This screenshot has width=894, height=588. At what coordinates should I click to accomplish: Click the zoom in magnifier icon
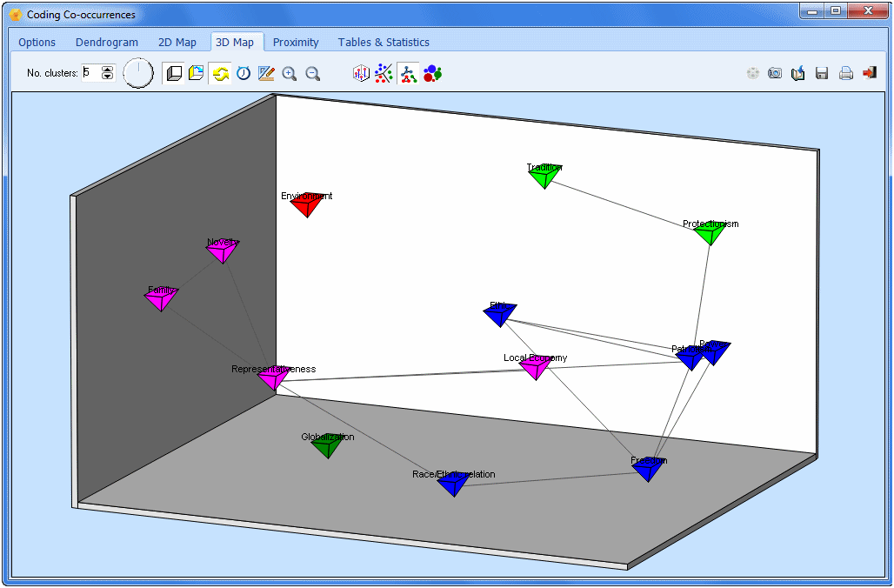click(290, 74)
